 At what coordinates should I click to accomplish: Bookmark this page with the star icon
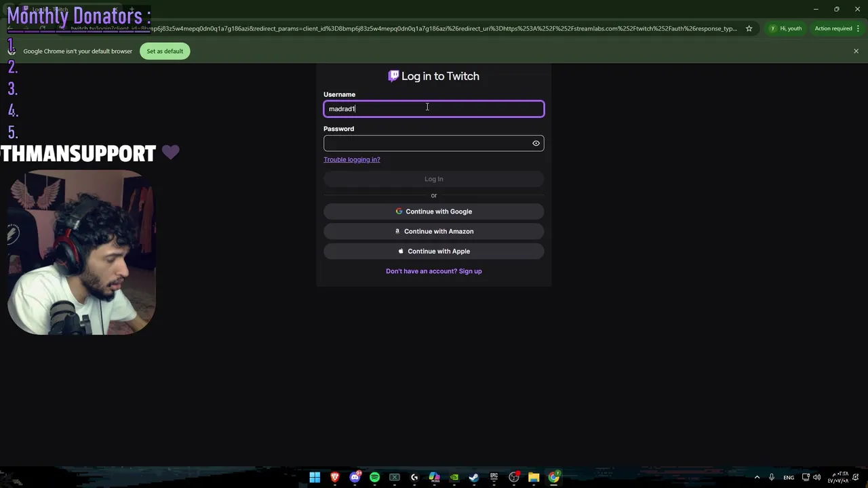click(x=749, y=28)
